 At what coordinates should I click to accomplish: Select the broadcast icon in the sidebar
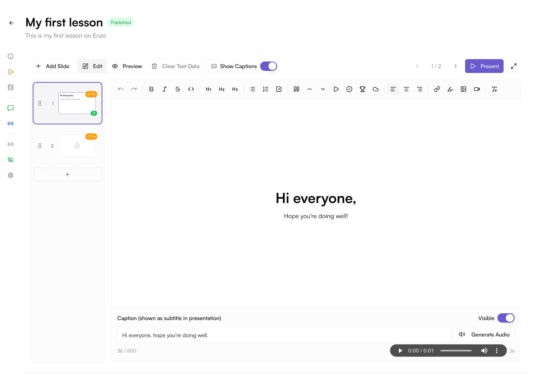(10, 123)
